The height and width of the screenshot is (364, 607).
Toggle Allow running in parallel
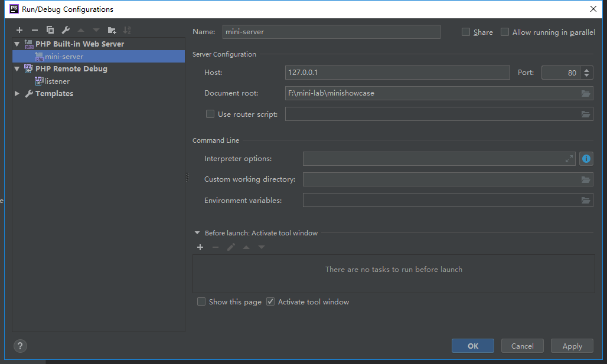click(505, 32)
